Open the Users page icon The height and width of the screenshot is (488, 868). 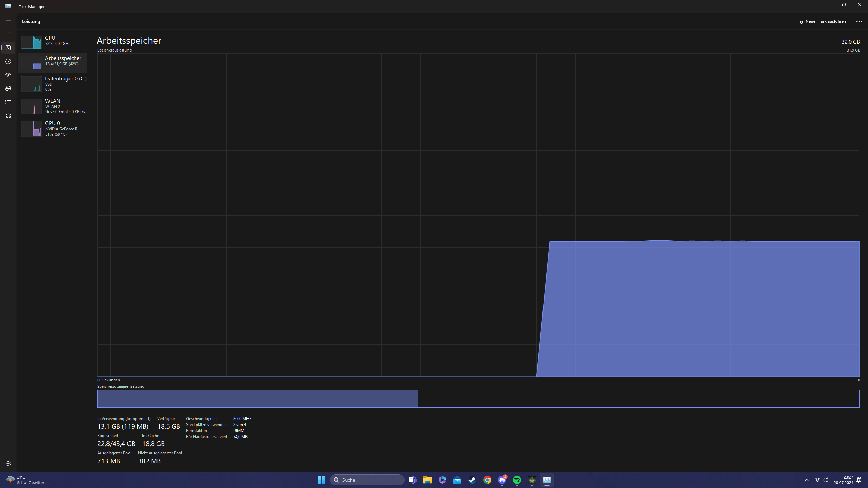click(x=8, y=88)
